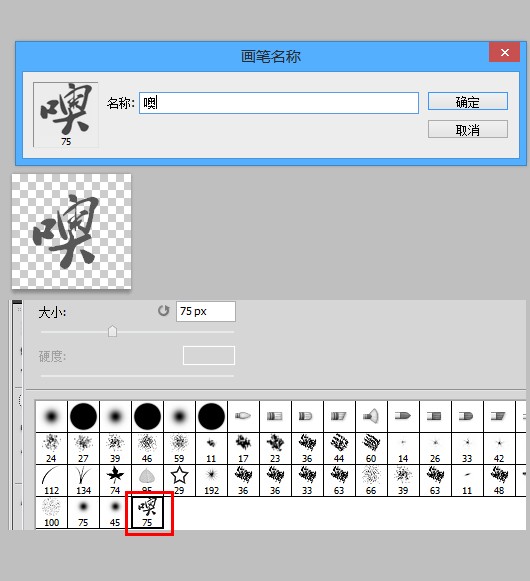Pick the grass brush 134
The width and height of the screenshot is (530, 581).
click(x=83, y=481)
